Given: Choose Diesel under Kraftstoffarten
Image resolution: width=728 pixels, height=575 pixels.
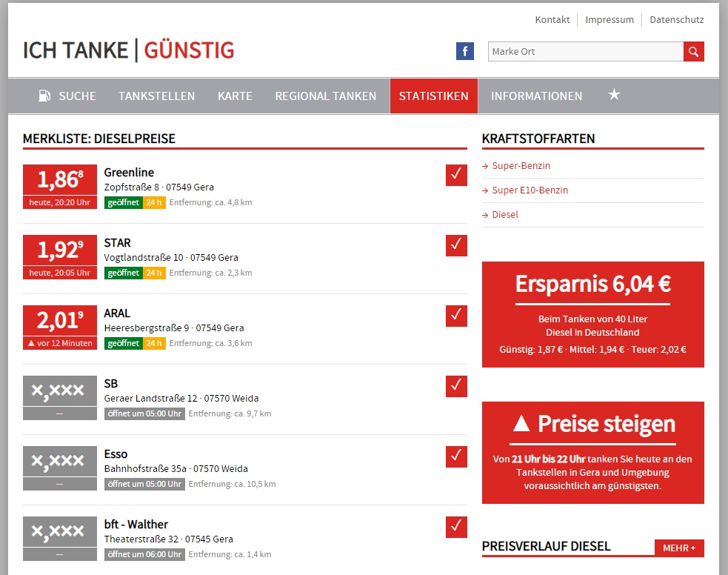Looking at the screenshot, I should click(x=504, y=215).
